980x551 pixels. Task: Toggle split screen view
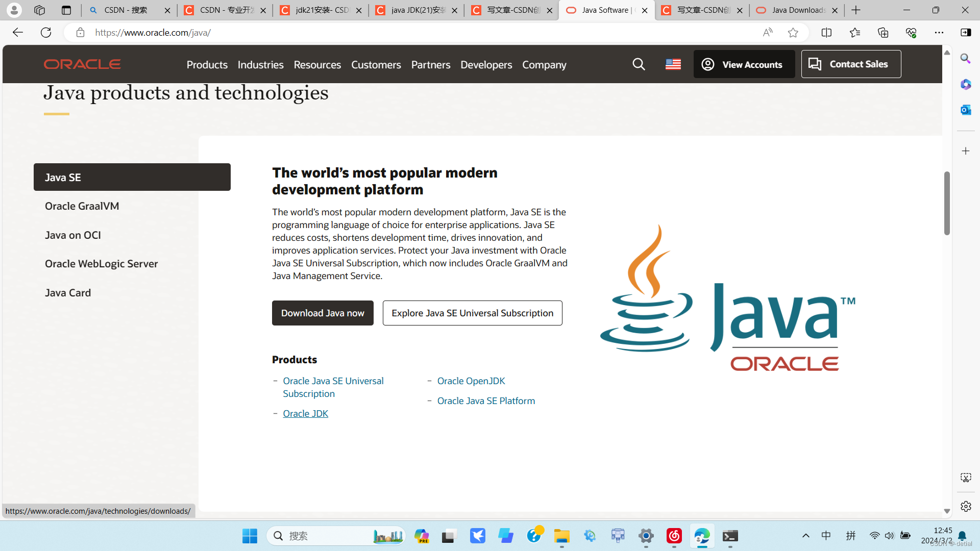827,32
